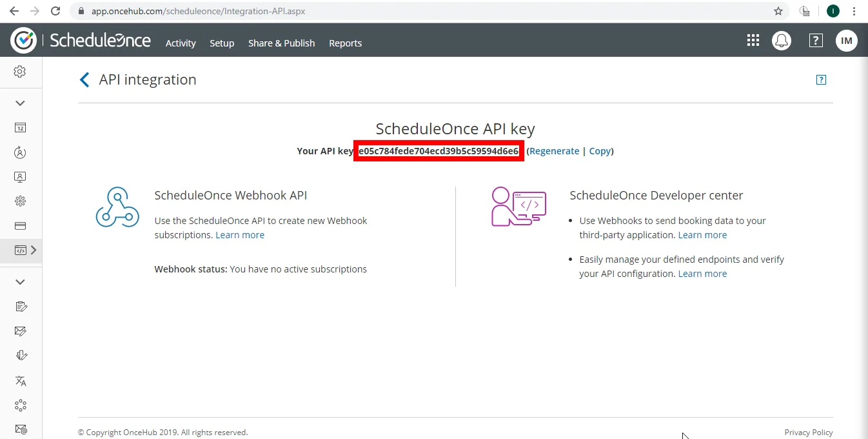
Task: Click the Webhook status text line
Action: tap(261, 269)
